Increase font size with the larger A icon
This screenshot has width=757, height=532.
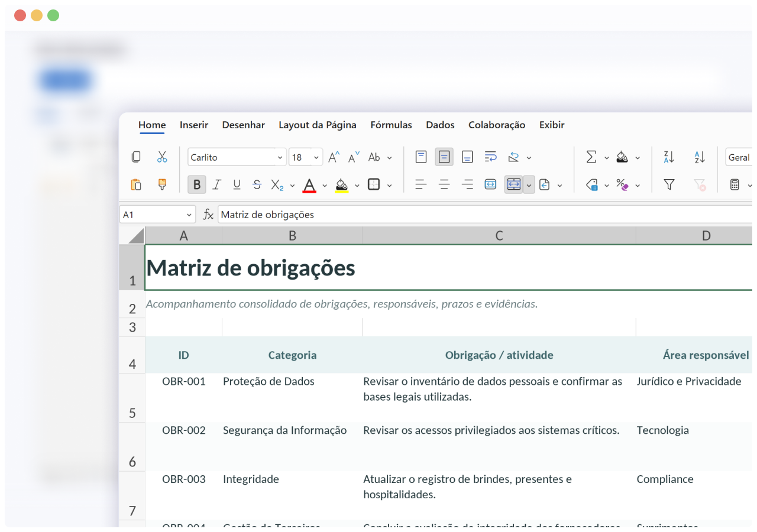point(334,157)
